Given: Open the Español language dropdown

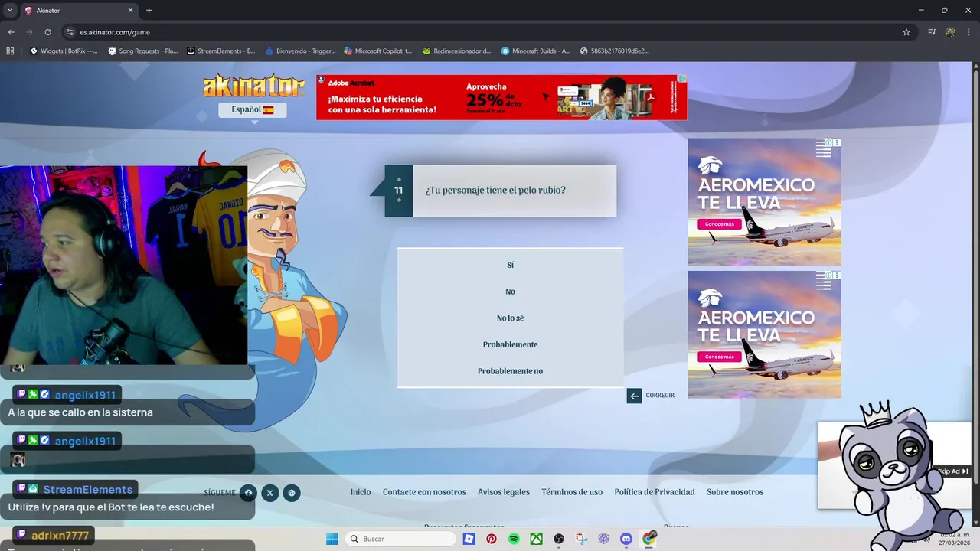Looking at the screenshot, I should 253,109.
